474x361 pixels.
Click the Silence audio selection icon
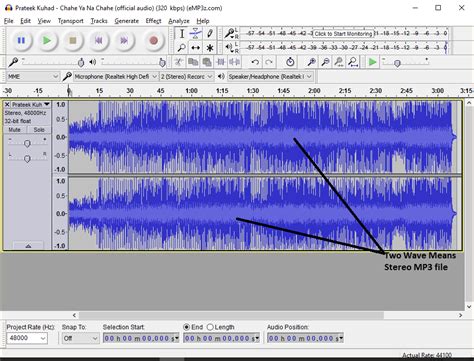point(235,62)
